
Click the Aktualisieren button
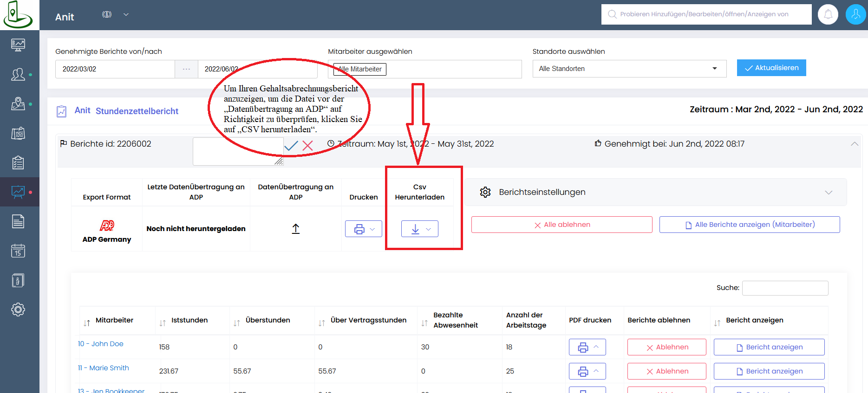point(771,68)
